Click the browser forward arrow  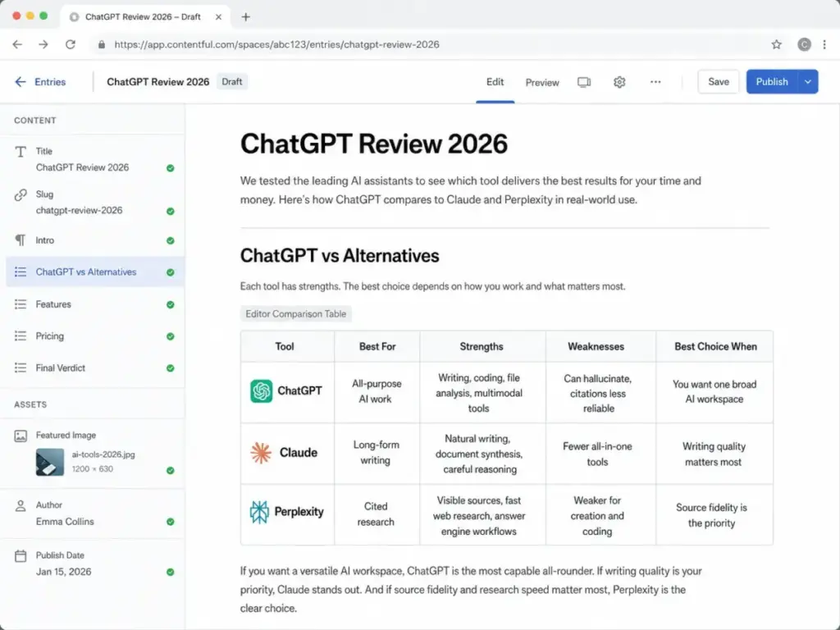point(43,44)
